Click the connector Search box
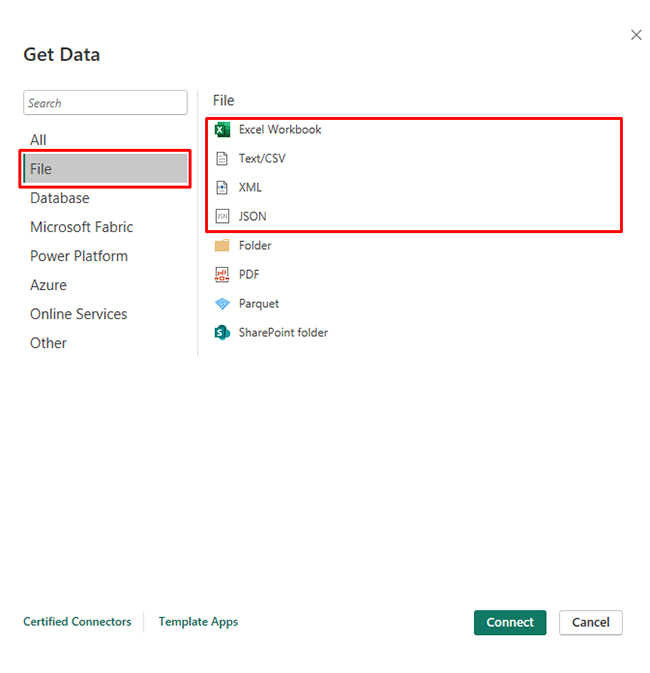 pyautogui.click(x=105, y=103)
